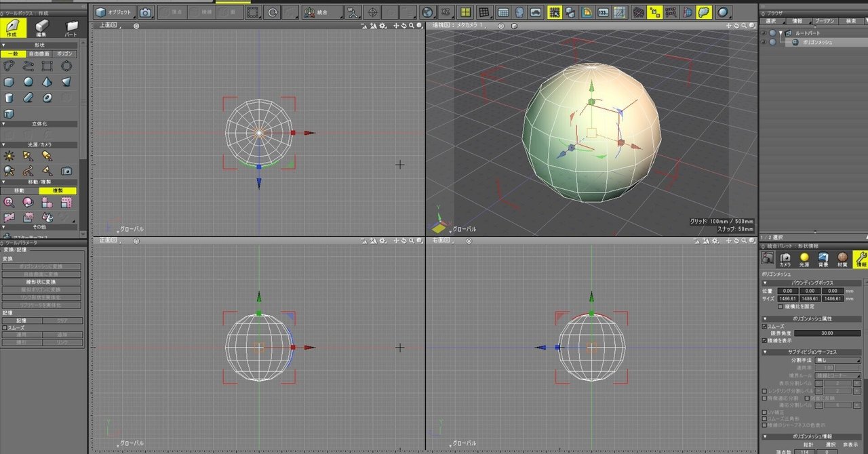Click the 適用 button under スムーズ
868x454 pixels.
tap(21, 335)
